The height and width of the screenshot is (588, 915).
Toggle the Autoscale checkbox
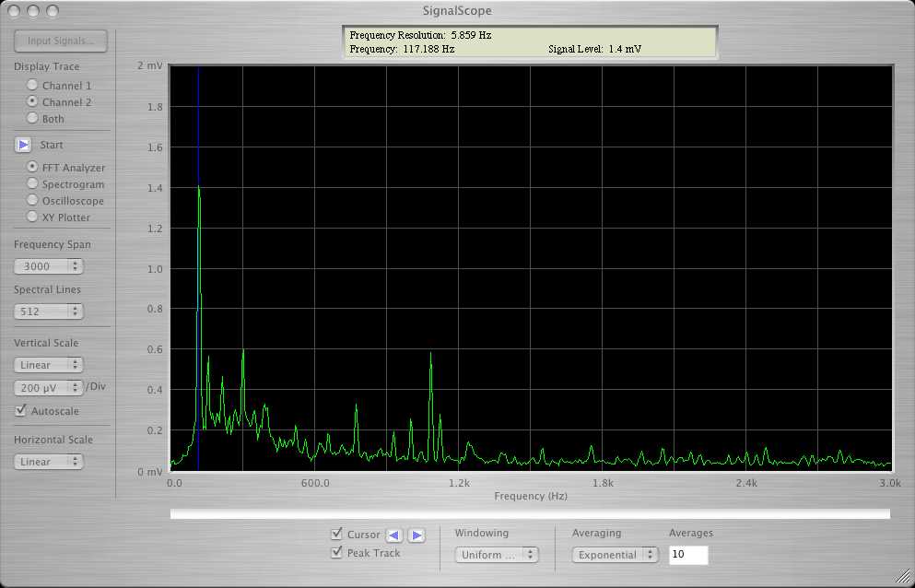point(21,411)
